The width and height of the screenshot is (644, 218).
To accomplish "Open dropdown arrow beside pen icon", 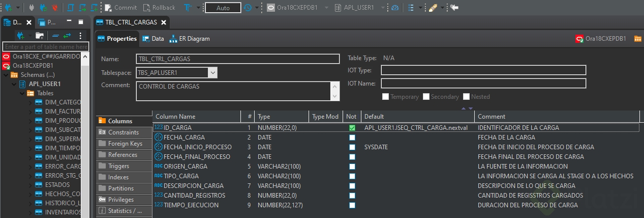I will 442,8.
